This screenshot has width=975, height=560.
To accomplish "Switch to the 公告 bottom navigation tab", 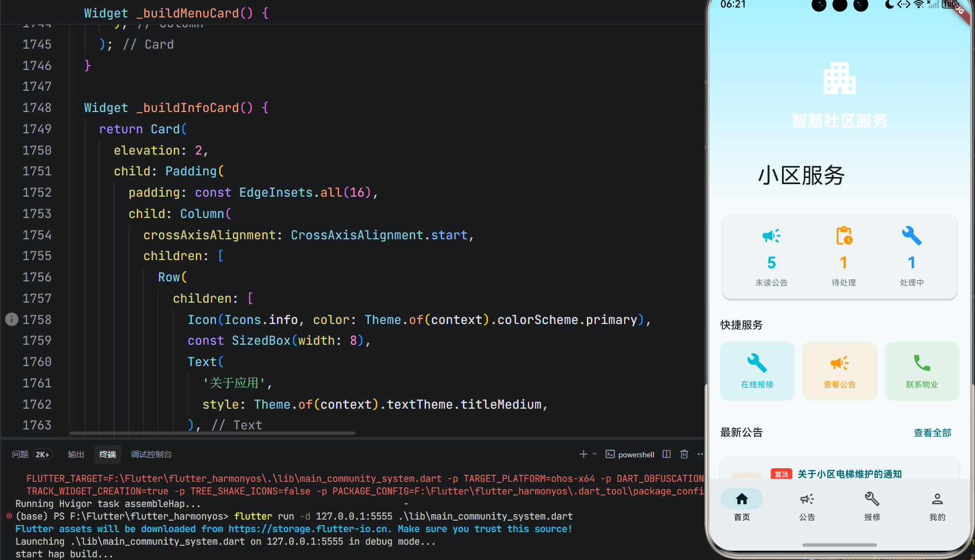I will tap(807, 506).
